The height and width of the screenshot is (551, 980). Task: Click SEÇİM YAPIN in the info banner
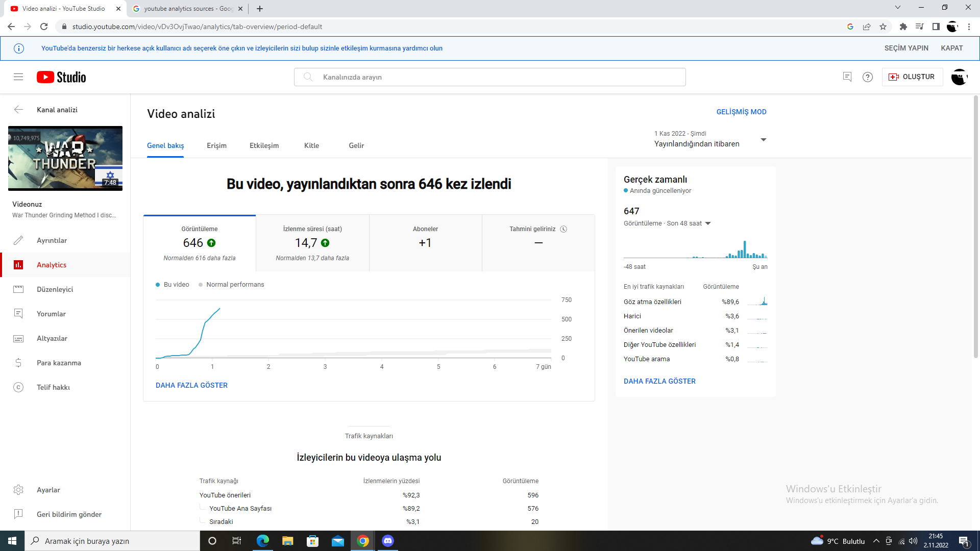point(906,48)
